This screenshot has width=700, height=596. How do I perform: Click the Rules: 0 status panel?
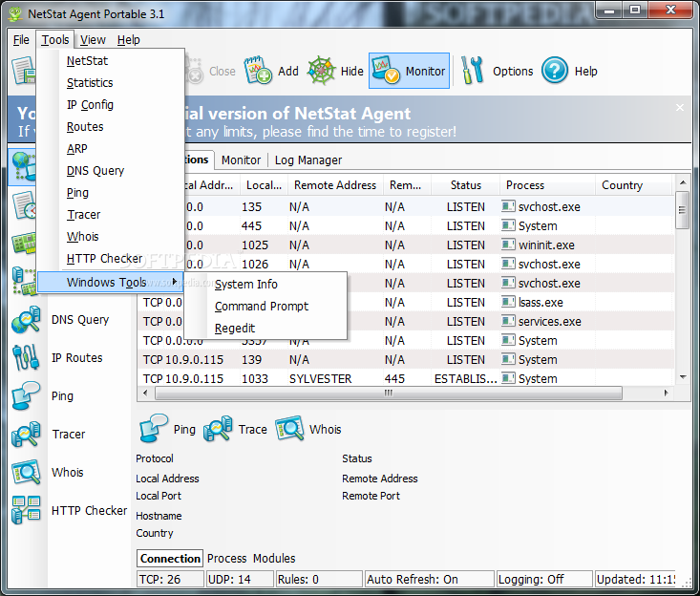319,579
